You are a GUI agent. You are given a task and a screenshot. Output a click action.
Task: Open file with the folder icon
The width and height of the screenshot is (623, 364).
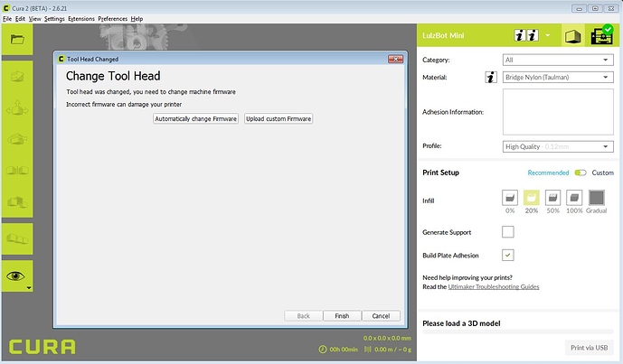[x=17, y=40]
